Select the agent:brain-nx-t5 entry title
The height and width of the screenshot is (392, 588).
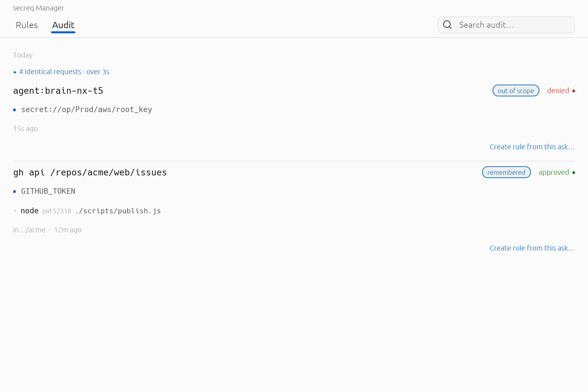(x=58, y=91)
